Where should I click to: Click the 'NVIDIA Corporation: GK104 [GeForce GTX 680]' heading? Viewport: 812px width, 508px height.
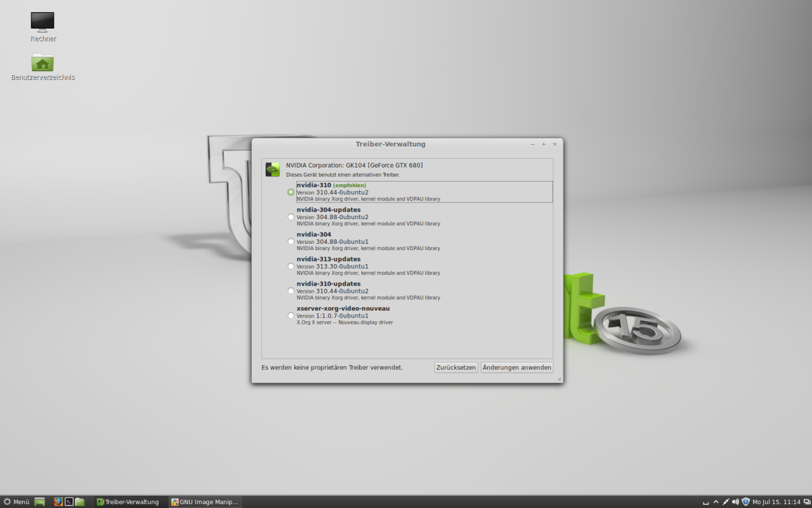(354, 165)
